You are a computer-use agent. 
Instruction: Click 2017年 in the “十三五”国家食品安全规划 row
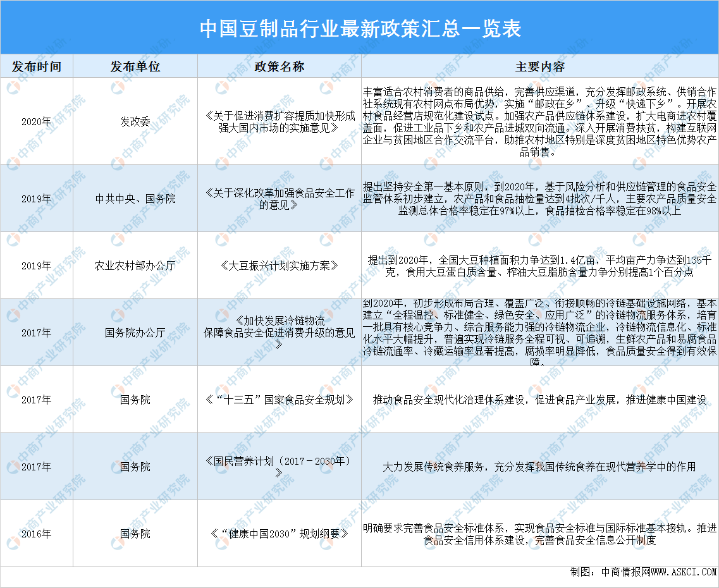click(37, 399)
